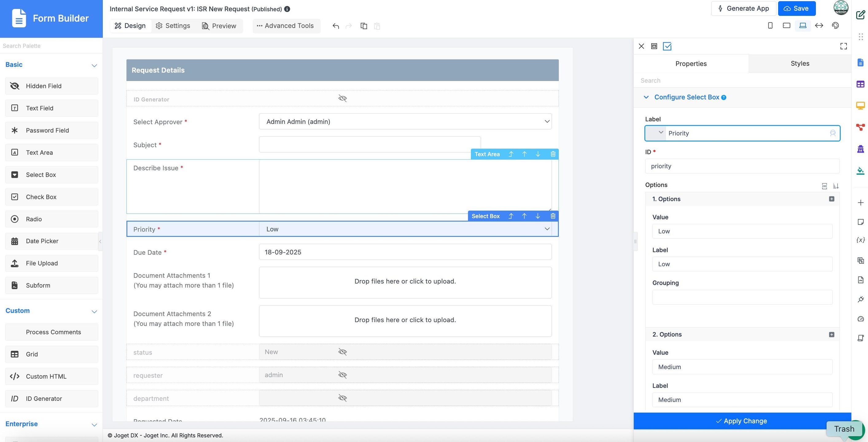The width and height of the screenshot is (868, 442).
Task: Click the Generate App button
Action: (743, 8)
